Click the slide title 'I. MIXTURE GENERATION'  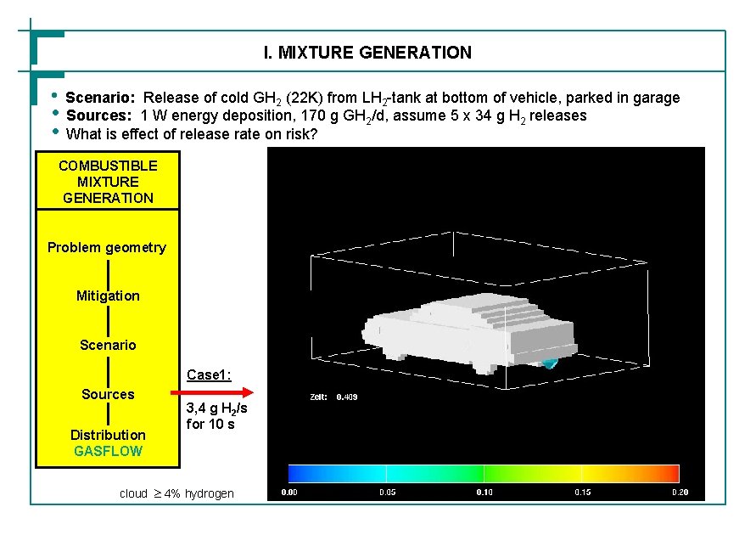click(367, 52)
